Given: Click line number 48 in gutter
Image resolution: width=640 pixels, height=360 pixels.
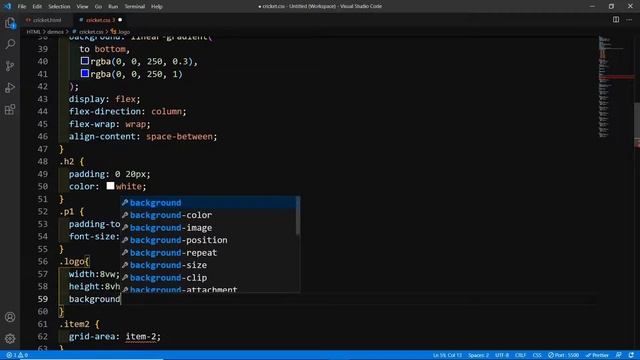Looking at the screenshot, I should point(42,162).
